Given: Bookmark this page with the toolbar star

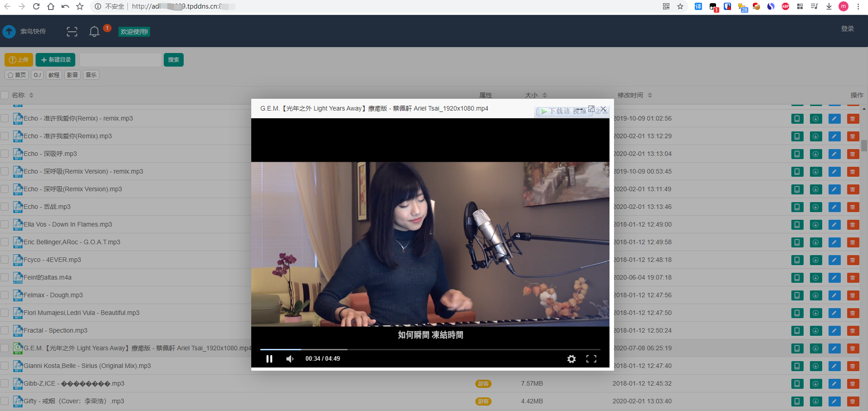Looking at the screenshot, I should [x=80, y=6].
